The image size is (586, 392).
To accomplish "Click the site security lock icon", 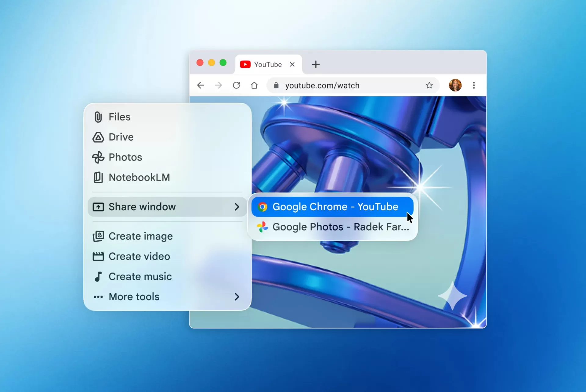I will tap(276, 85).
